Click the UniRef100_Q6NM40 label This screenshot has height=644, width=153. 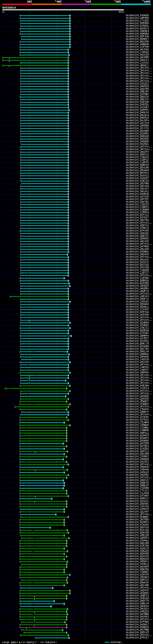pyautogui.click(x=137, y=336)
